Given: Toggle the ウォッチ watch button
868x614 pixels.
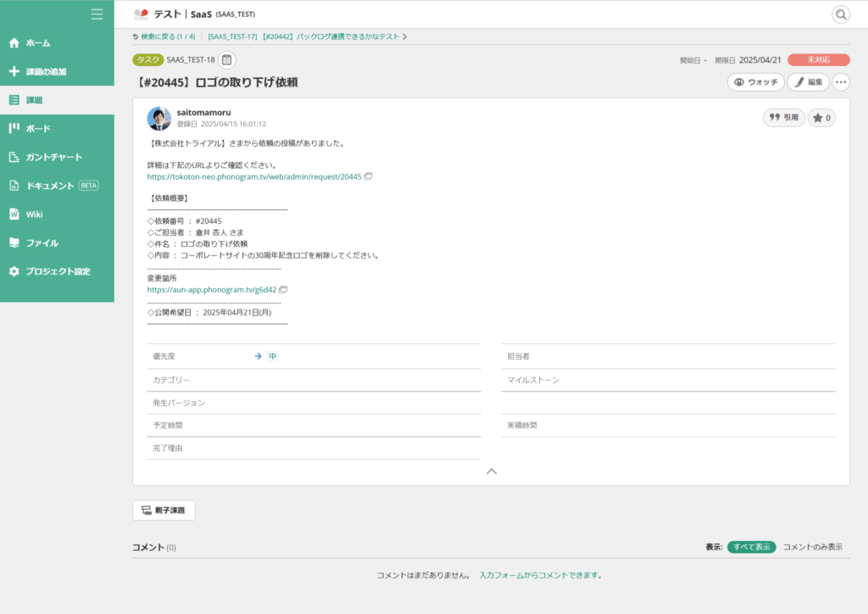Looking at the screenshot, I should pyautogui.click(x=755, y=82).
